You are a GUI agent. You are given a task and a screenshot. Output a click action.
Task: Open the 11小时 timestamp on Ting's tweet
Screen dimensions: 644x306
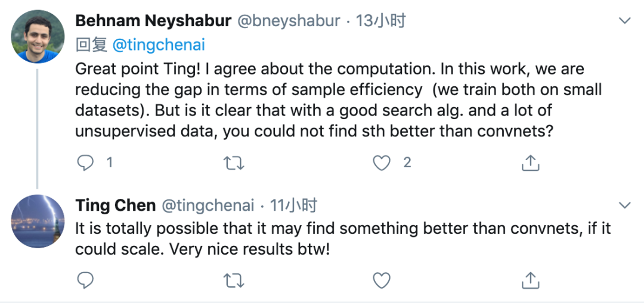[x=293, y=206]
